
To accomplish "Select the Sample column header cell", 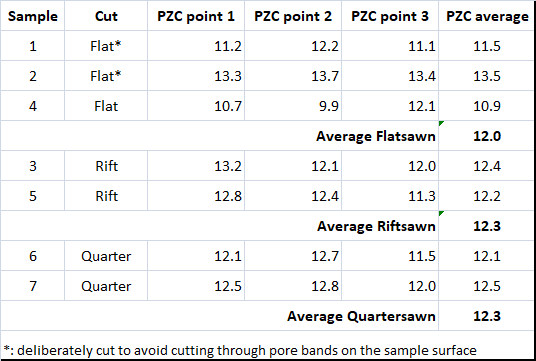I will 32,16.
